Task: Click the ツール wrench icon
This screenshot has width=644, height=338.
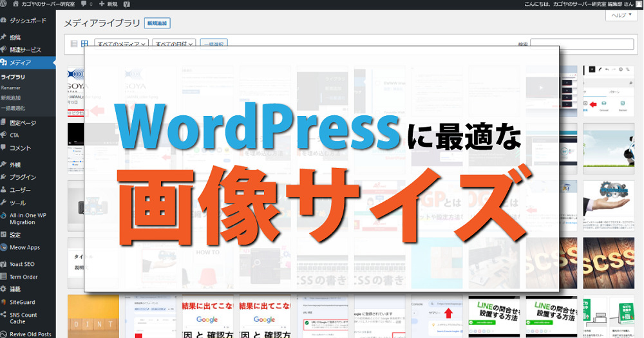Action: pos(3,202)
